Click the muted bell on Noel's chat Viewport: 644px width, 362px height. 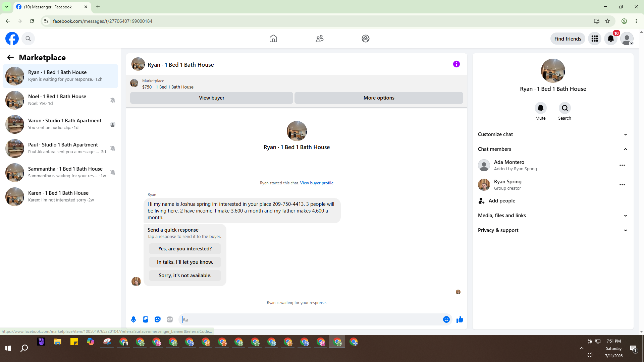pos(113,100)
